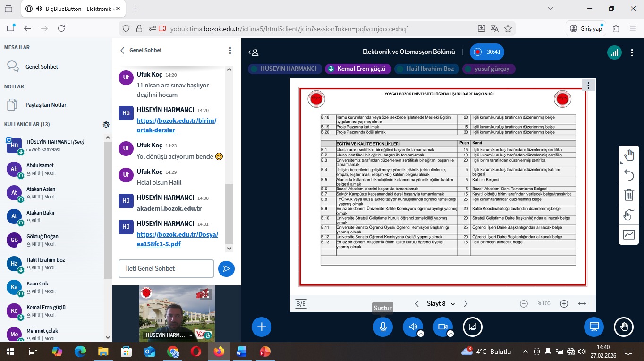Screen dimensions: 644x361
Task: Open the chat three-dot options menu
Action: (230, 50)
